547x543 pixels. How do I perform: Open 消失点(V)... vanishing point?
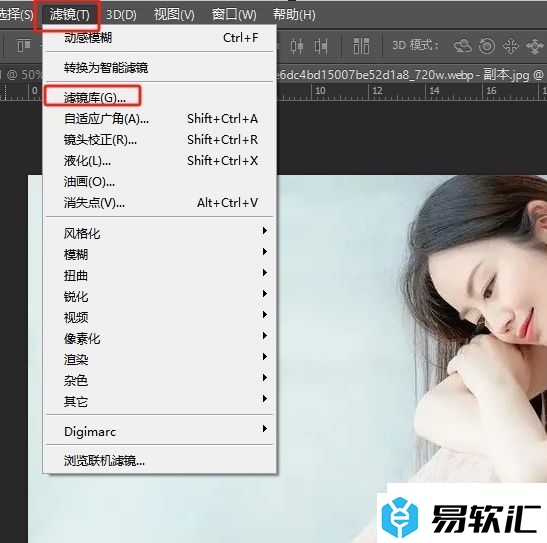coord(160,203)
